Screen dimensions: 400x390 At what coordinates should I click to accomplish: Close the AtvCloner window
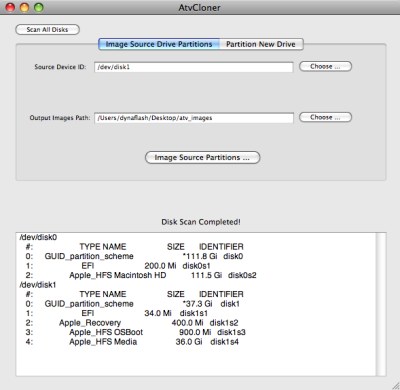pyautogui.click(x=10, y=7)
